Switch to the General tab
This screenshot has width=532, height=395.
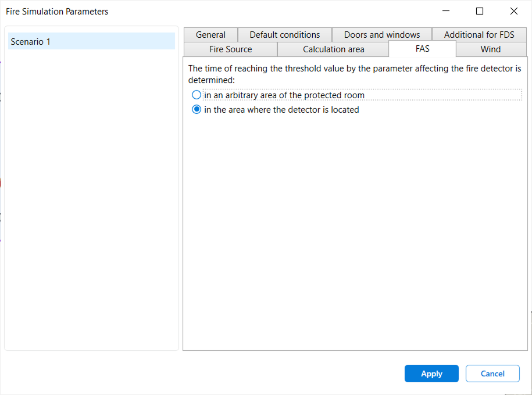pyautogui.click(x=210, y=34)
